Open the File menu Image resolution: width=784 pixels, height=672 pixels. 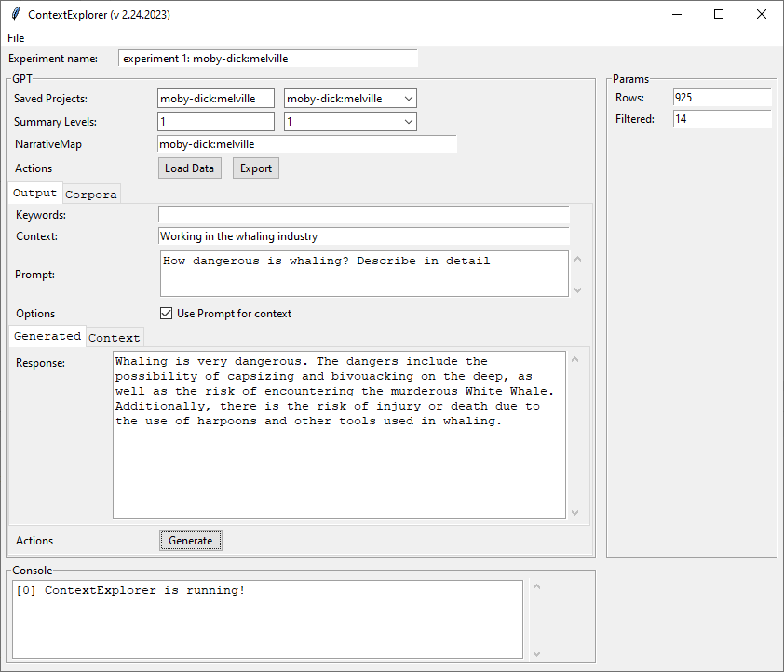point(16,38)
